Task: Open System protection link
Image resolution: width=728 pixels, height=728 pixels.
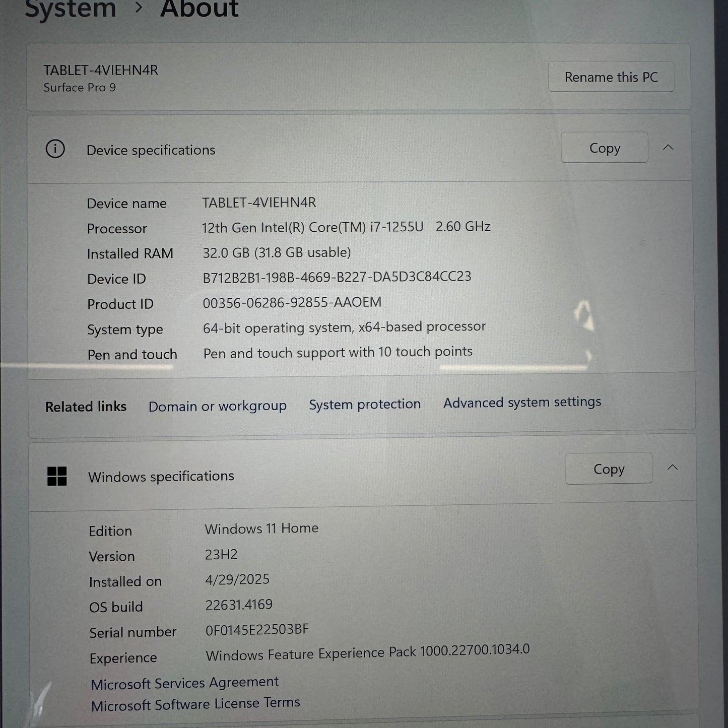Action: coord(365,404)
